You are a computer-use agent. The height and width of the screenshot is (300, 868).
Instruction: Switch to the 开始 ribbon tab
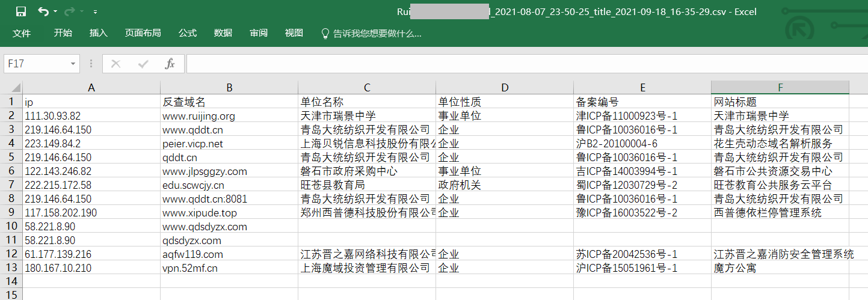pos(63,33)
